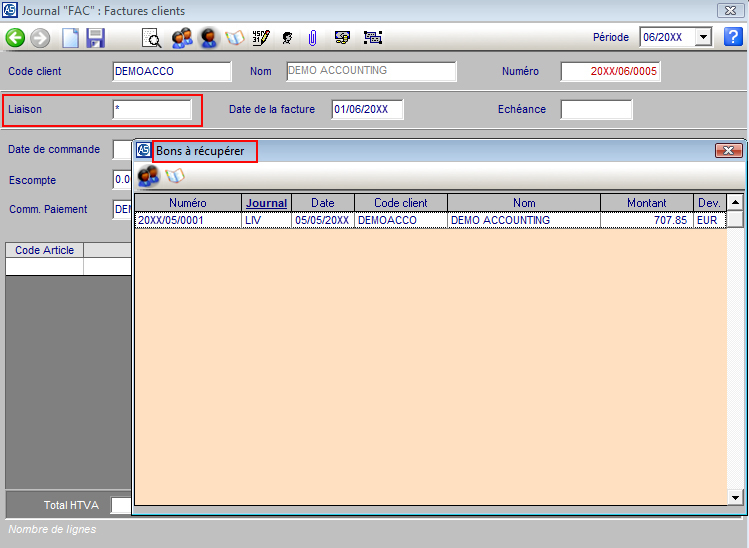Open the two-person clients list icon
749x548 pixels.
click(182, 38)
